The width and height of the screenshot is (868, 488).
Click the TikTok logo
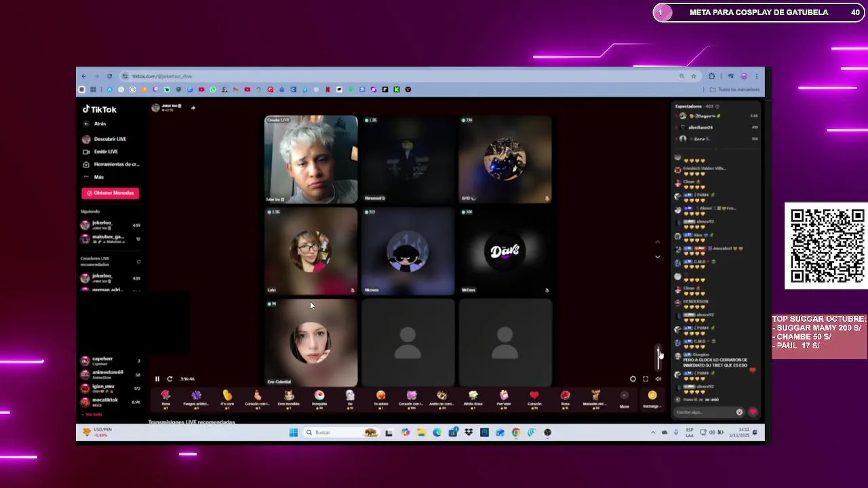pos(100,109)
